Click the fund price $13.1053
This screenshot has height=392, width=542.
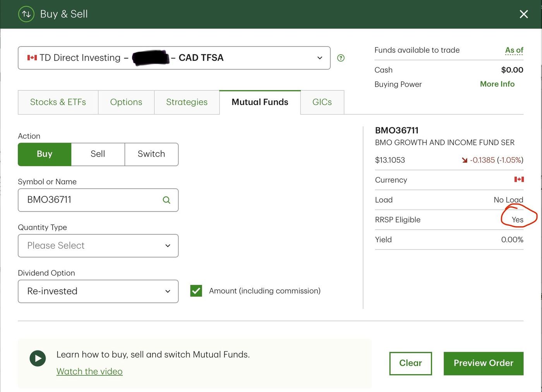click(x=390, y=160)
